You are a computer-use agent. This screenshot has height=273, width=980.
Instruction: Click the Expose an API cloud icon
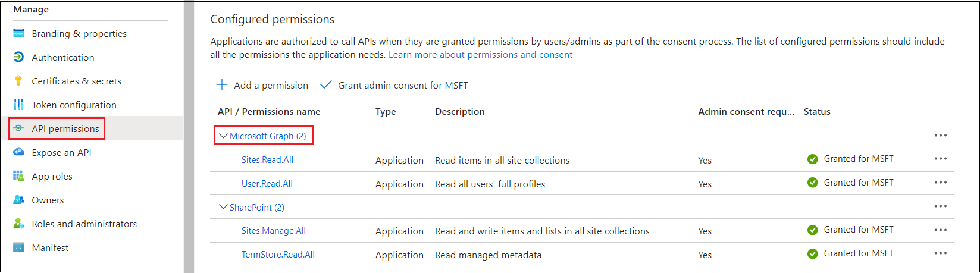tap(18, 152)
